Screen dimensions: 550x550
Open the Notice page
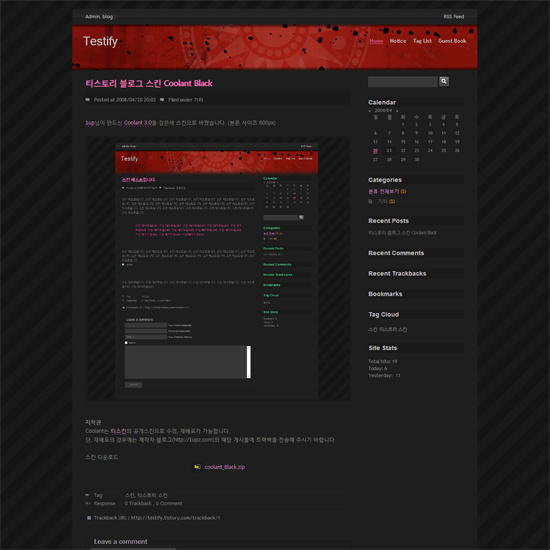(x=398, y=41)
